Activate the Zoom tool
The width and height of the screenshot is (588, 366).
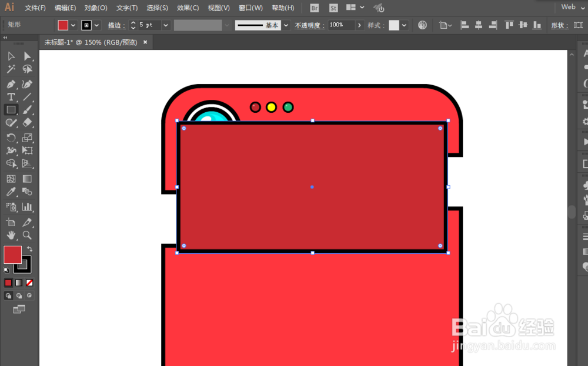coord(27,235)
